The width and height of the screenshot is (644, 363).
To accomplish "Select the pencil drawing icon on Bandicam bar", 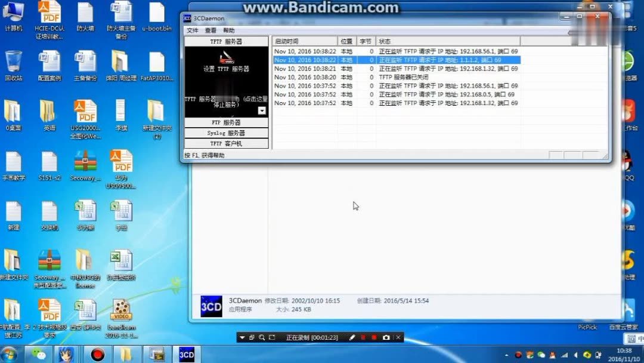I will click(x=353, y=337).
